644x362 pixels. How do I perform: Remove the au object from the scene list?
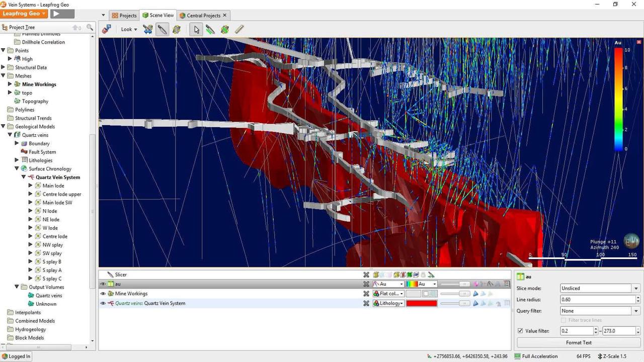click(x=366, y=284)
